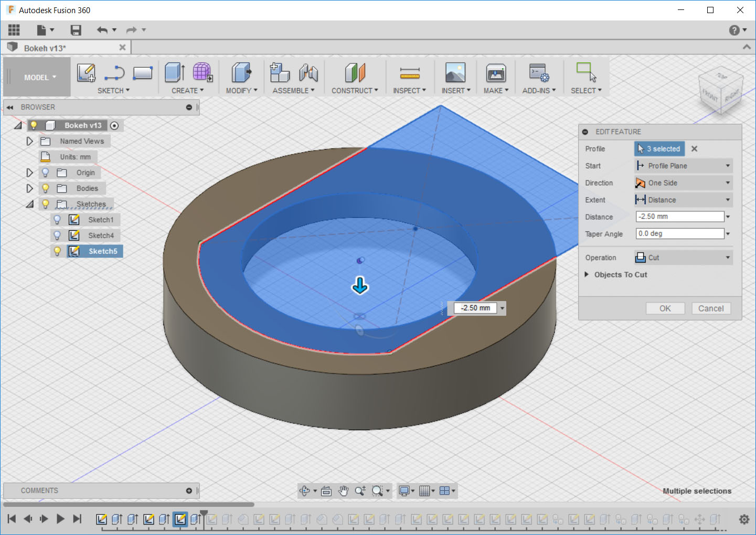Open the SKETCH menu
The height and width of the screenshot is (535, 756).
[113, 91]
